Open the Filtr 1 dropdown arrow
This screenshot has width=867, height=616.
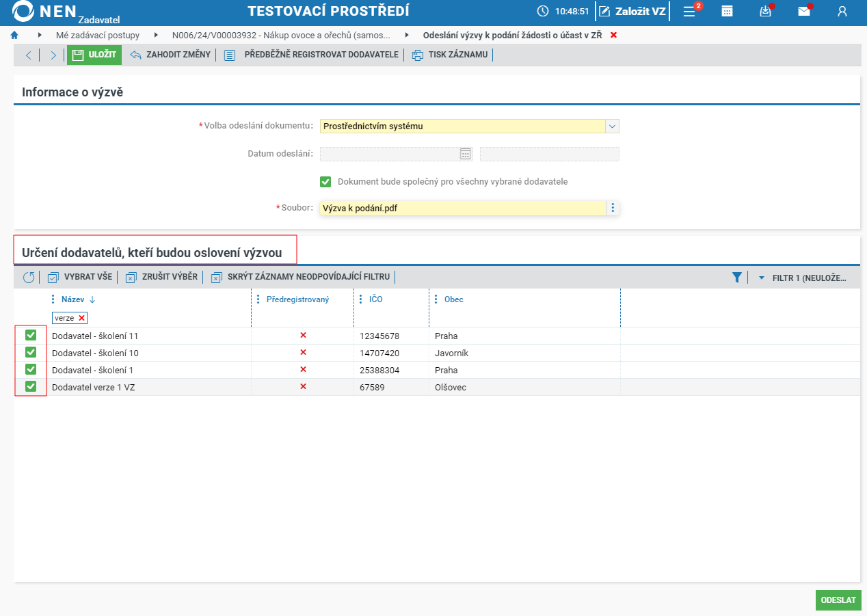762,278
